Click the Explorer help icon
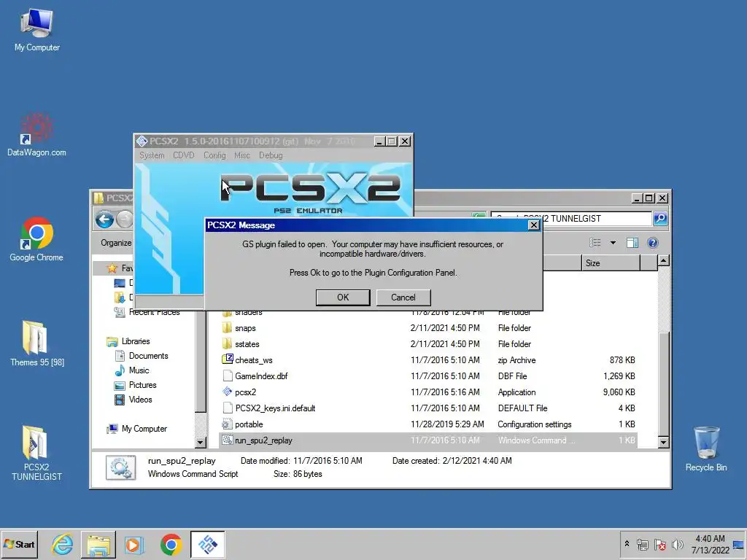The image size is (747, 560). pyautogui.click(x=653, y=243)
